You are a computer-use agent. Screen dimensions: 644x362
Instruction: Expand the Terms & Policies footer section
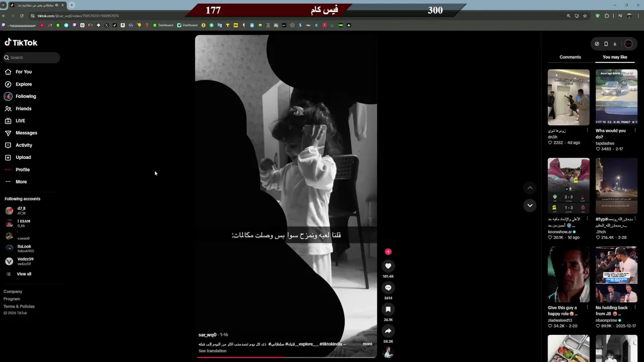(19, 306)
